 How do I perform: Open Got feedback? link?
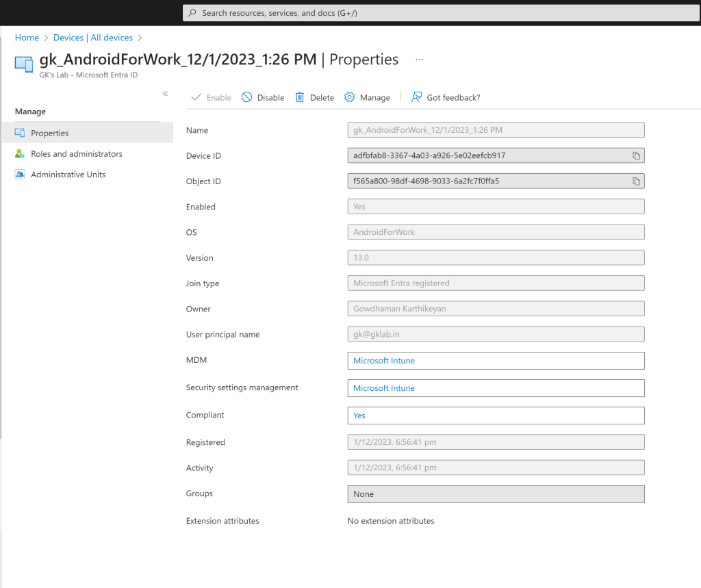[x=453, y=97]
